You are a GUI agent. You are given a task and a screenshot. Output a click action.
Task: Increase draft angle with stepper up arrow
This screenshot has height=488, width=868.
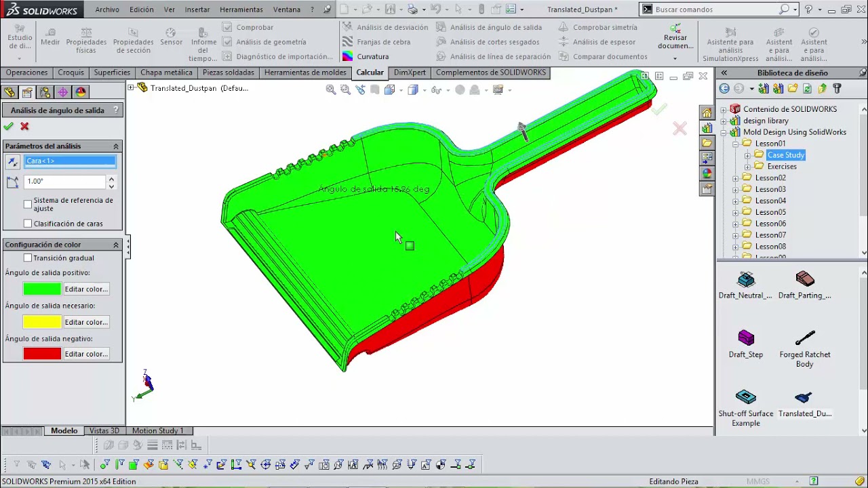[111, 178]
